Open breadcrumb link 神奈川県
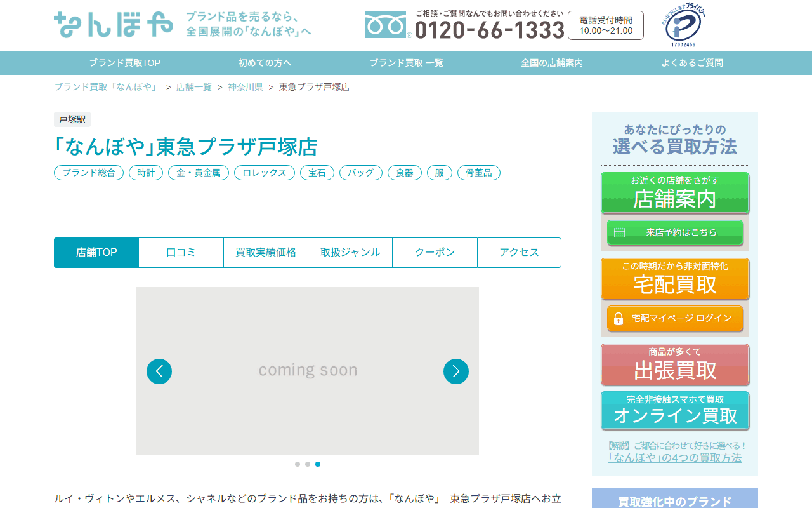 246,87
